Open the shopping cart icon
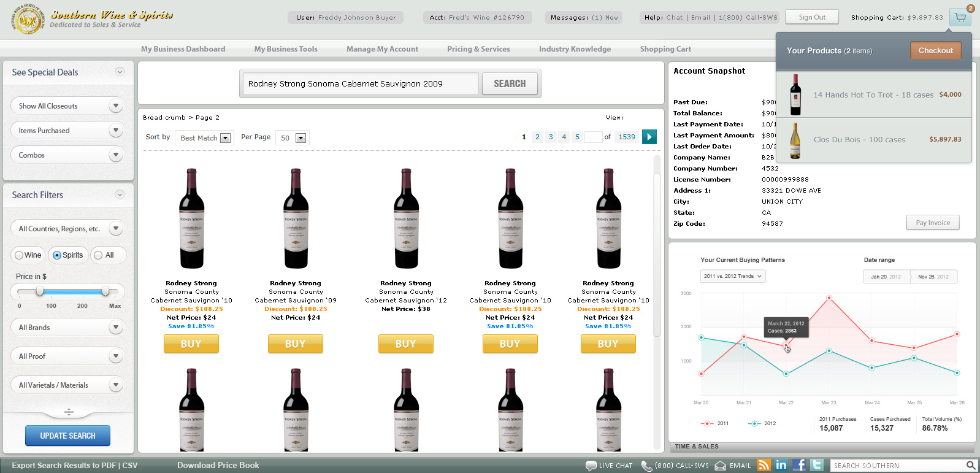The height and width of the screenshot is (473, 980). pos(960,17)
